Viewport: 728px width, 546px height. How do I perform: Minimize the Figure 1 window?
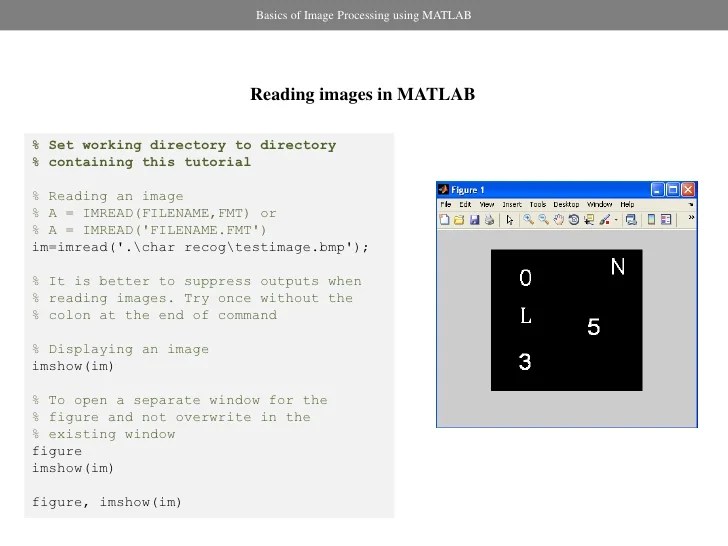click(657, 190)
